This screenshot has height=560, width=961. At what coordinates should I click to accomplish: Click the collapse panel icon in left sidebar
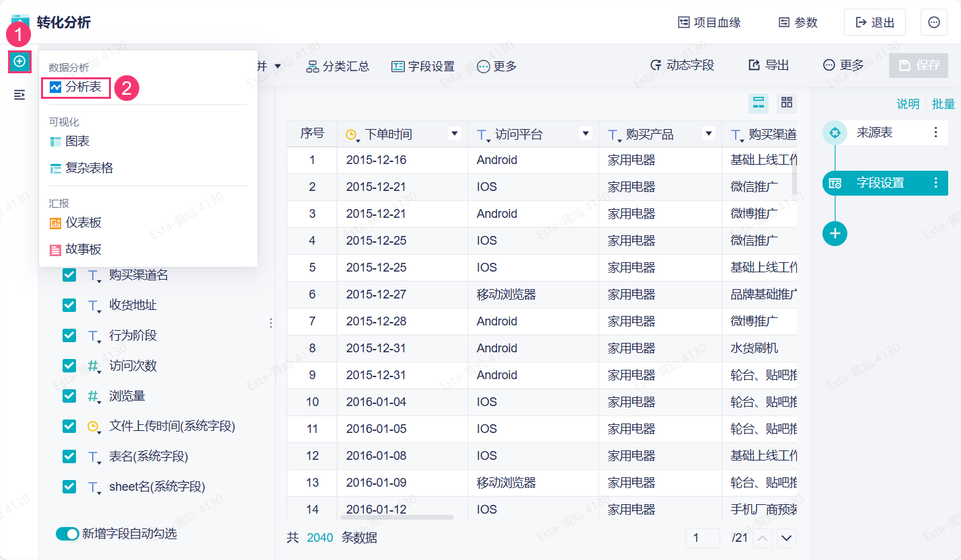tap(20, 95)
